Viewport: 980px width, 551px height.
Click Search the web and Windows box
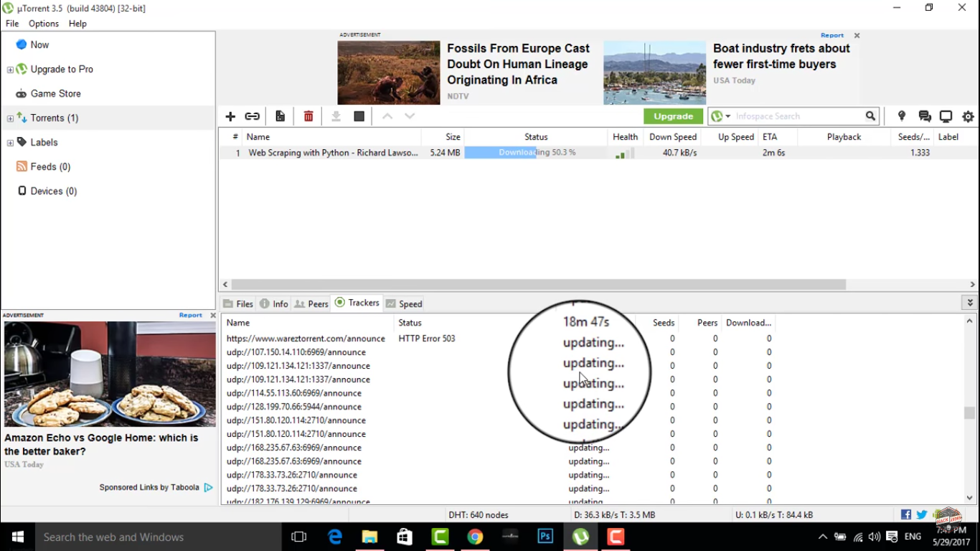click(x=157, y=537)
